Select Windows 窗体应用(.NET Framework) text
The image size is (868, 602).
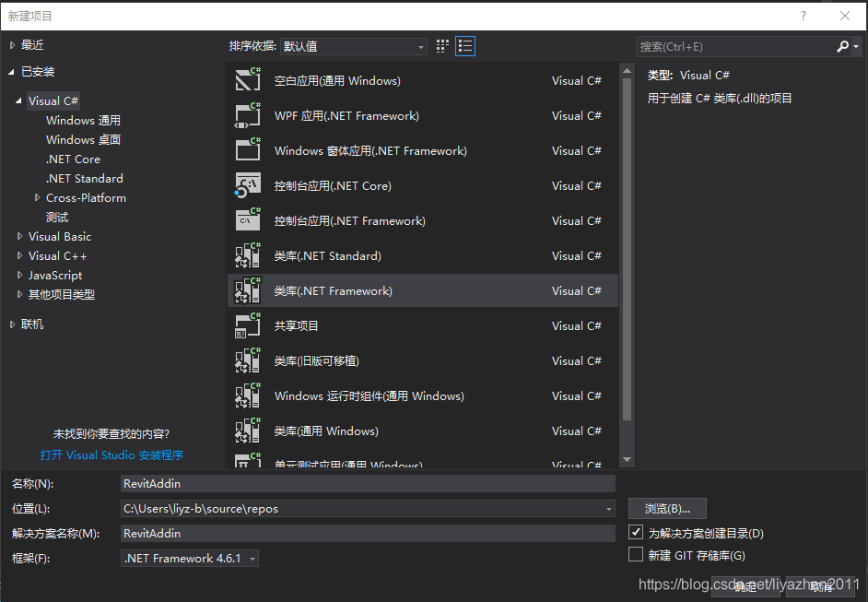[370, 150]
